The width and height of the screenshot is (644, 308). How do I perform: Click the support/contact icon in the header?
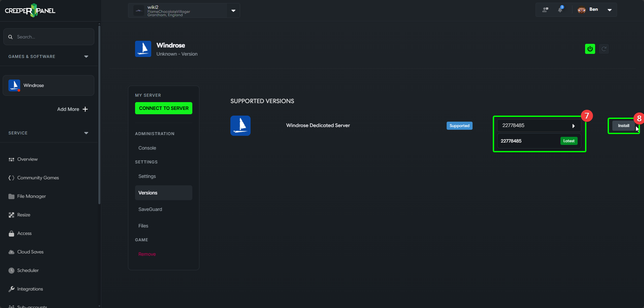click(x=545, y=9)
